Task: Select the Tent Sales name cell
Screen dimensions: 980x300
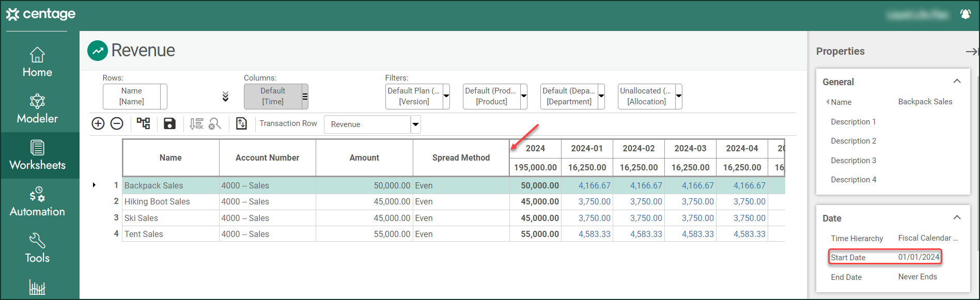Action: [171, 234]
